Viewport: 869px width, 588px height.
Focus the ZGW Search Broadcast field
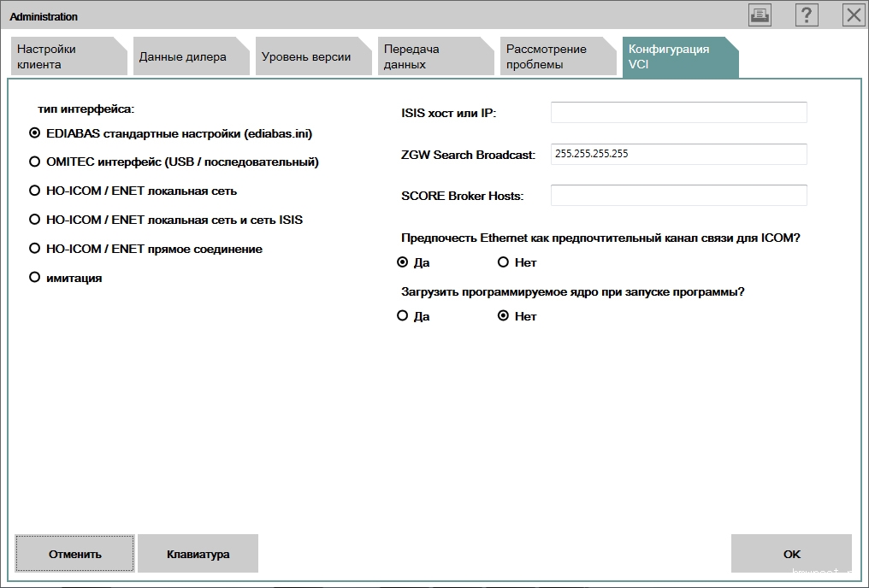(x=678, y=154)
